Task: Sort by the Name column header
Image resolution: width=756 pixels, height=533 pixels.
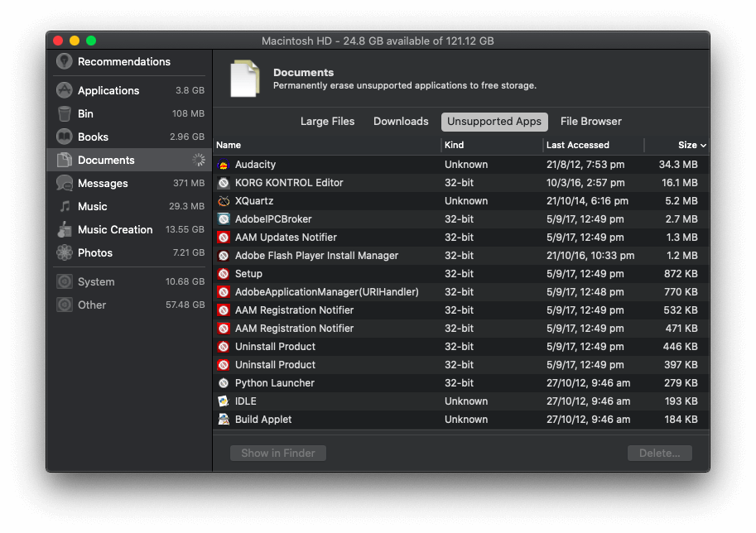Action: coord(327,145)
